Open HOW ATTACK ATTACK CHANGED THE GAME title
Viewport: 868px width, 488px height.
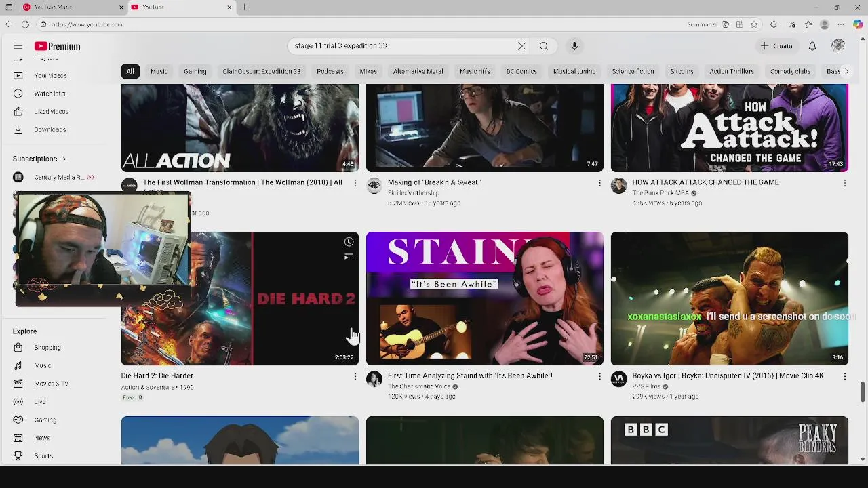(705, 182)
